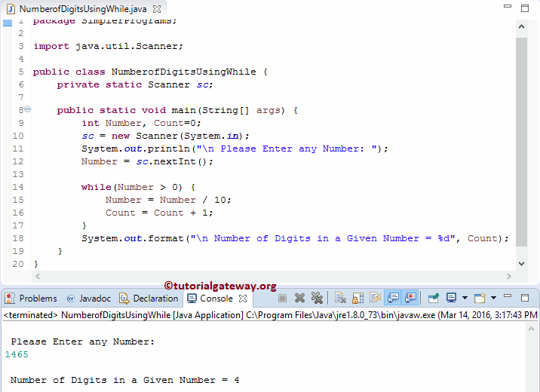Select the Console tab
Screen dimensions: 540x392
click(216, 299)
